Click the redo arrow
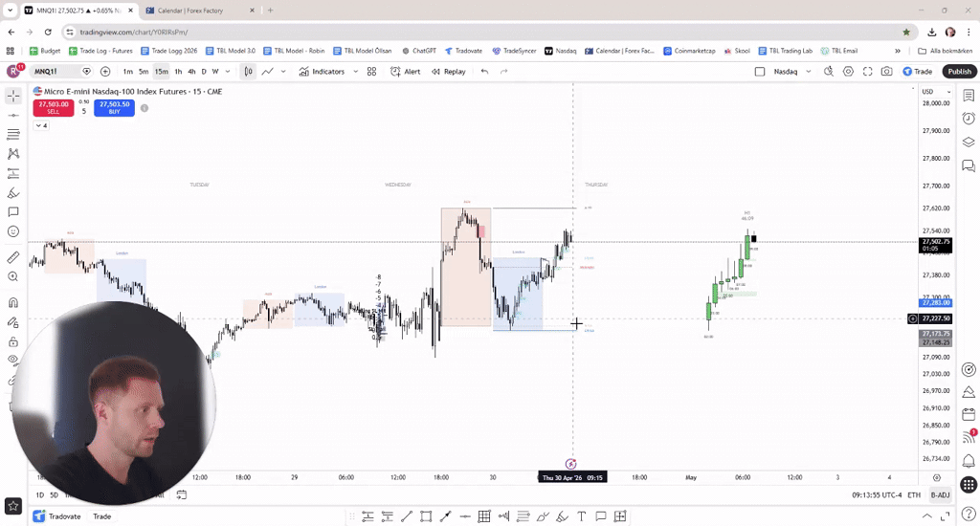 point(503,71)
